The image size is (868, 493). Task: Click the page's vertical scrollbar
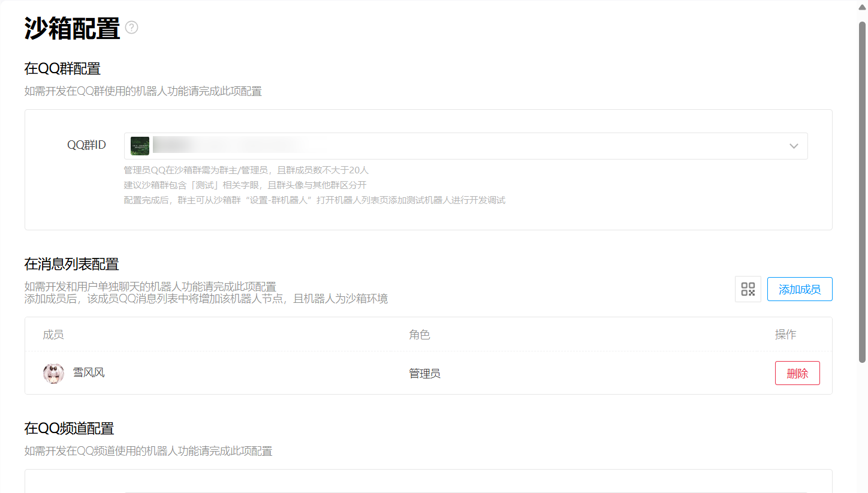[x=862, y=192]
